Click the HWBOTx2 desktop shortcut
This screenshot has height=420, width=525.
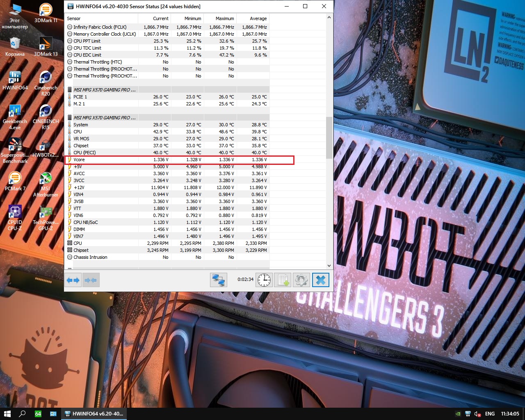[x=46, y=148]
